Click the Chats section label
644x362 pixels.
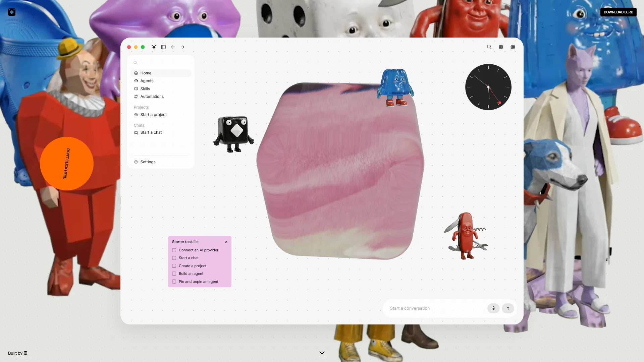coord(139,125)
